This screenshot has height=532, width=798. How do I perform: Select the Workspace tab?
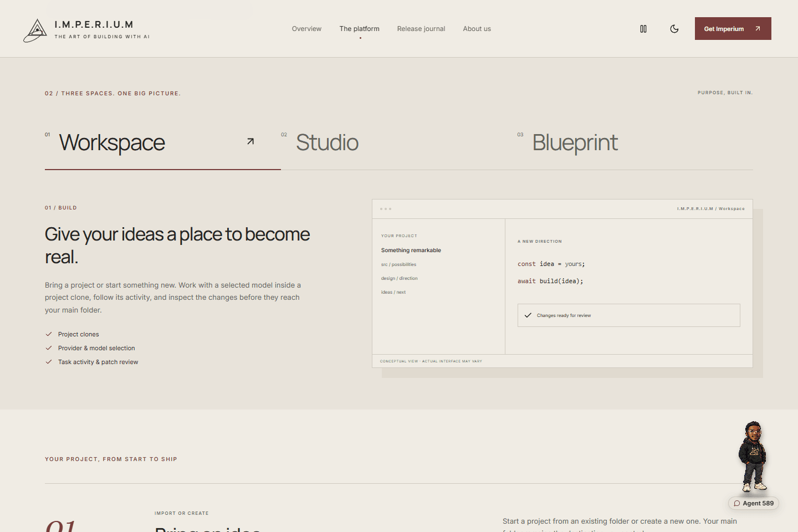pyautogui.click(x=163, y=143)
